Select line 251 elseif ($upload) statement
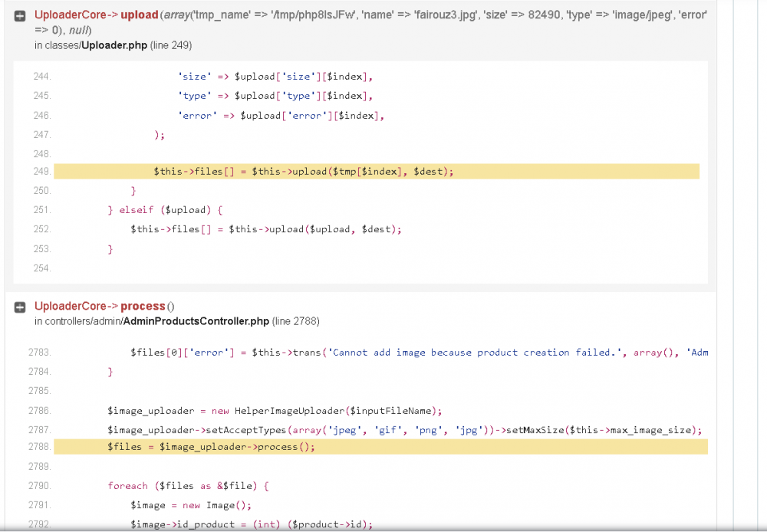Image resolution: width=767 pixels, height=532 pixels. [166, 210]
